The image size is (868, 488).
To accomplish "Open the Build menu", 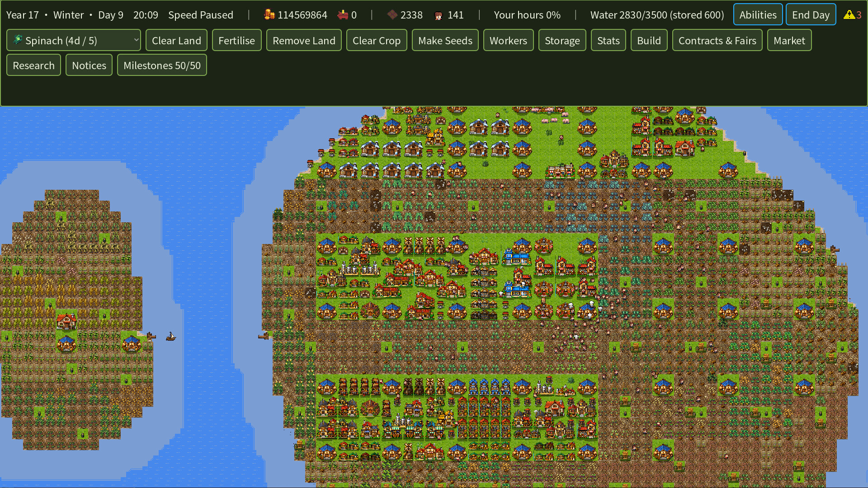I will point(649,41).
